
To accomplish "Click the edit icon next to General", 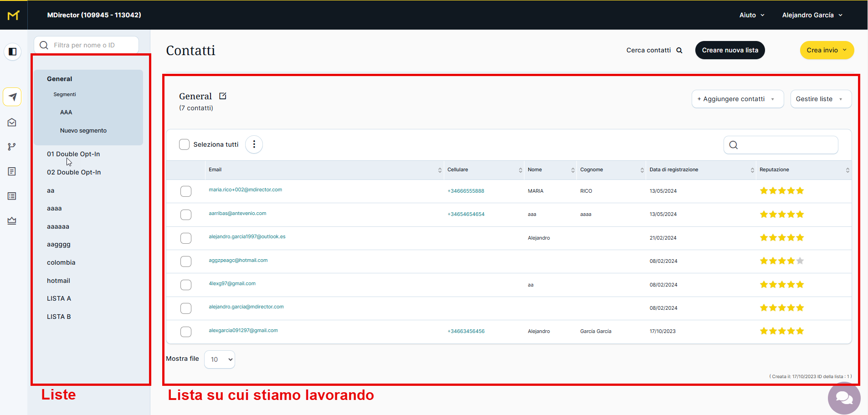I will (x=223, y=96).
